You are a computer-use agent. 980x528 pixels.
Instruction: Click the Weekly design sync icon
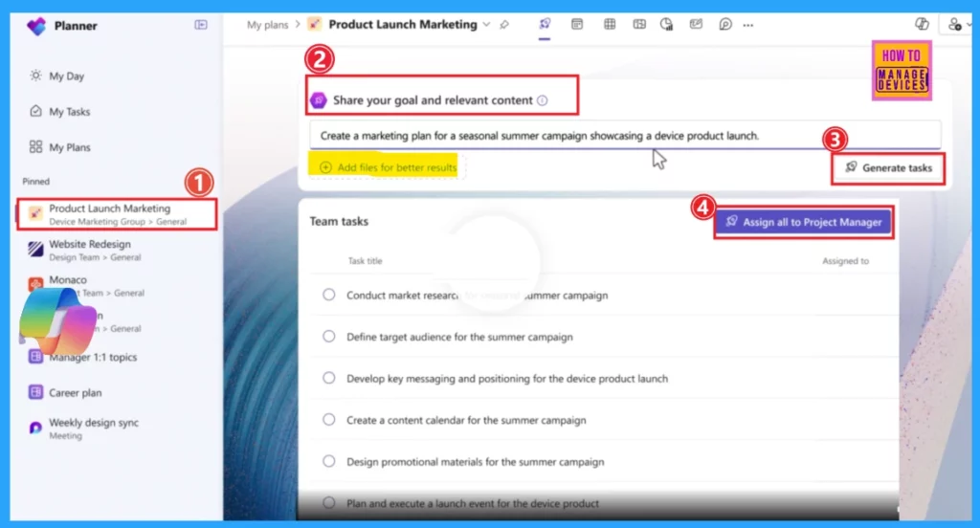point(35,428)
